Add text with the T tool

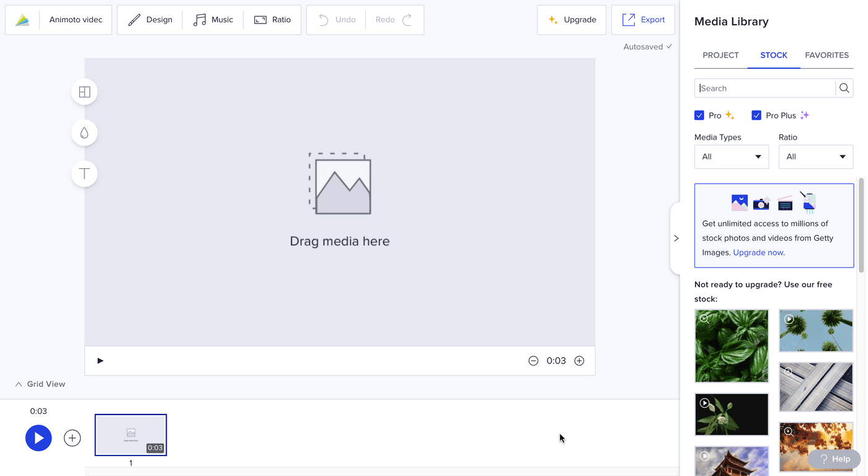(84, 174)
